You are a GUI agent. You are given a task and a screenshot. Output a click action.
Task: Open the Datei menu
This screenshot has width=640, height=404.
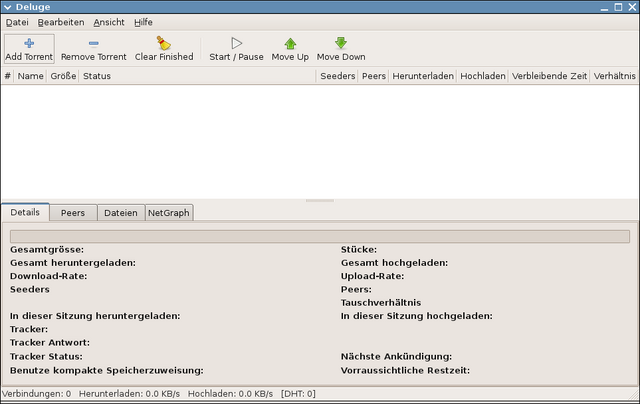click(17, 22)
